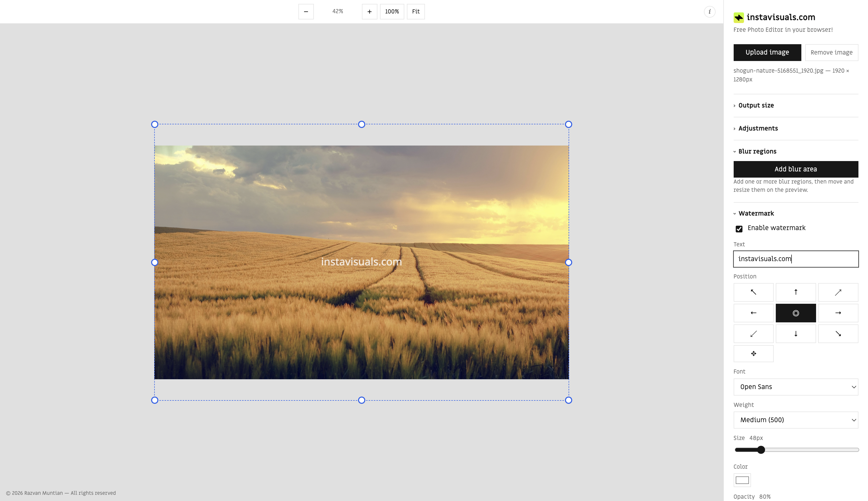The height and width of the screenshot is (501, 868).
Task: Click the left-middle crop handle
Action: coord(155,262)
